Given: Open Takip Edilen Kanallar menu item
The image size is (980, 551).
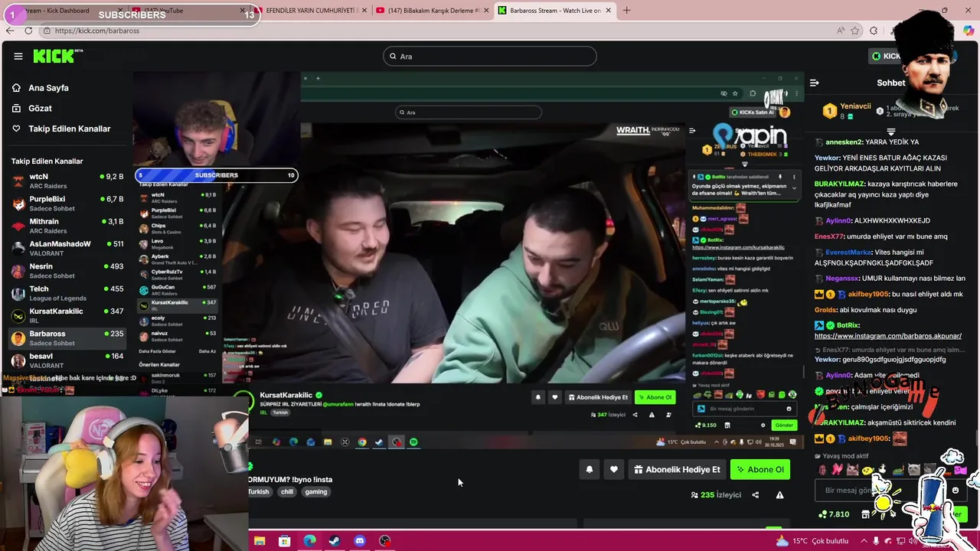Looking at the screenshot, I should pos(69,129).
